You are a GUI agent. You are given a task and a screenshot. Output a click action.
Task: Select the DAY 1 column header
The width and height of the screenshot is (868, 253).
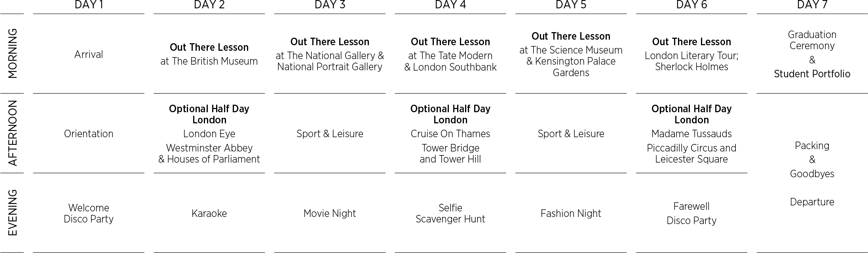point(88,5)
